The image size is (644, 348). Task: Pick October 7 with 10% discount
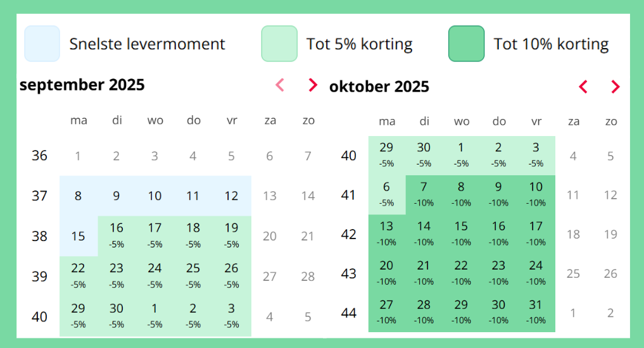click(x=424, y=194)
